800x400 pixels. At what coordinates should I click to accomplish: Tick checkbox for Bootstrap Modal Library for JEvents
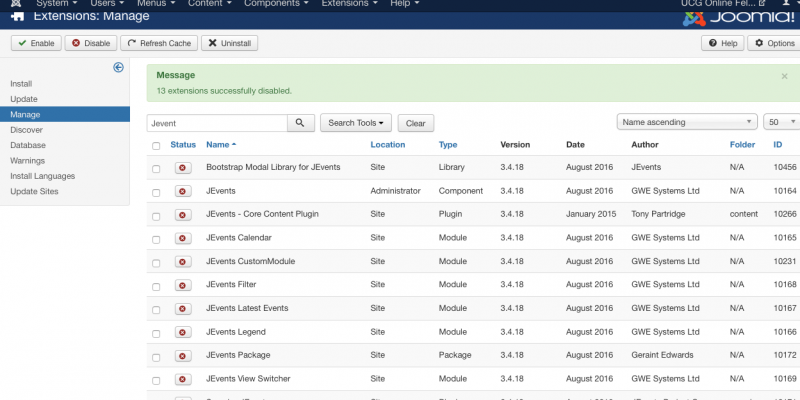pos(156,169)
